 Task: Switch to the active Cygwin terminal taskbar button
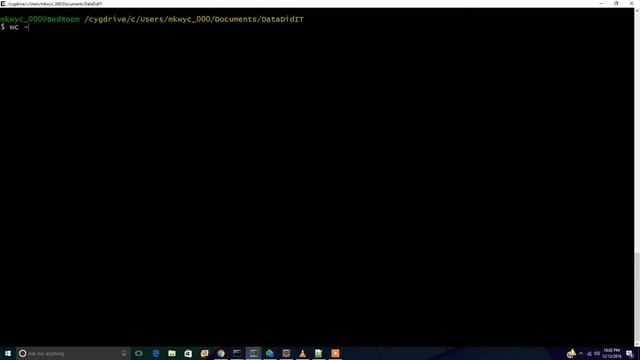pos(253,353)
